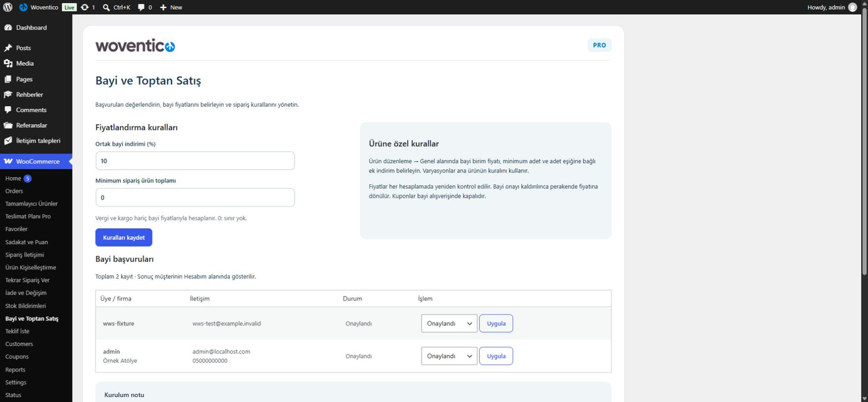Open status dropdown for admin row

[449, 356]
